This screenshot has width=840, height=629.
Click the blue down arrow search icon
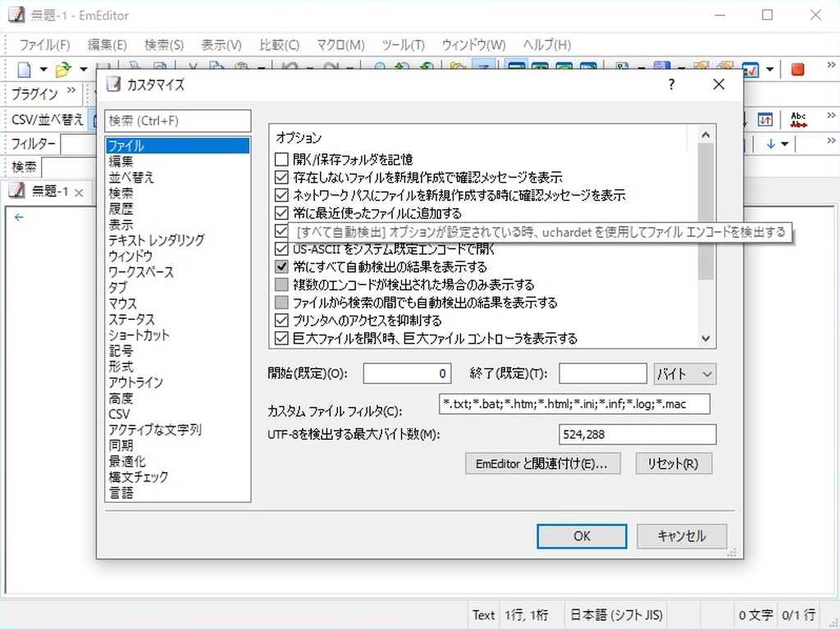click(x=771, y=144)
